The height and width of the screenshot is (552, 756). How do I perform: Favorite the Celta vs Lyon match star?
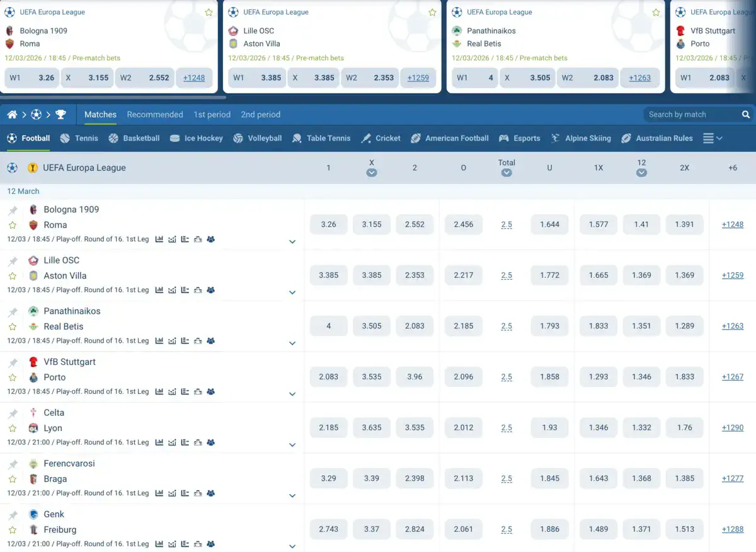pyautogui.click(x=13, y=428)
